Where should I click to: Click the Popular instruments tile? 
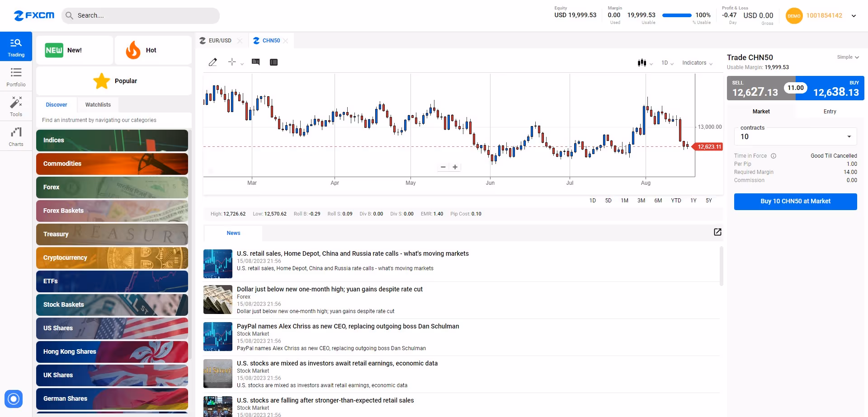click(x=114, y=81)
